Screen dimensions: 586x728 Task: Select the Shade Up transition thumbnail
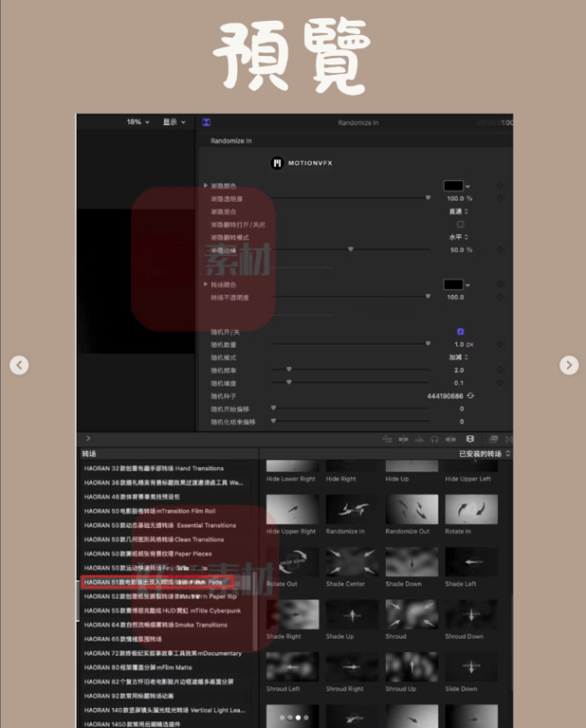click(x=352, y=614)
